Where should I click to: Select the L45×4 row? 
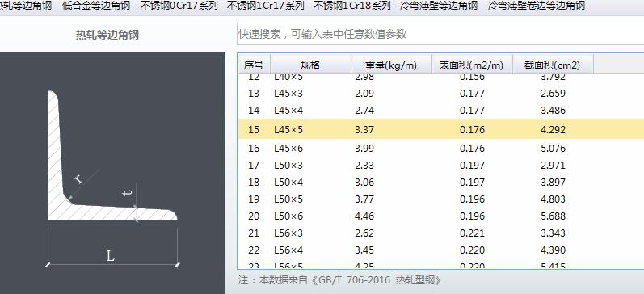(x=440, y=111)
